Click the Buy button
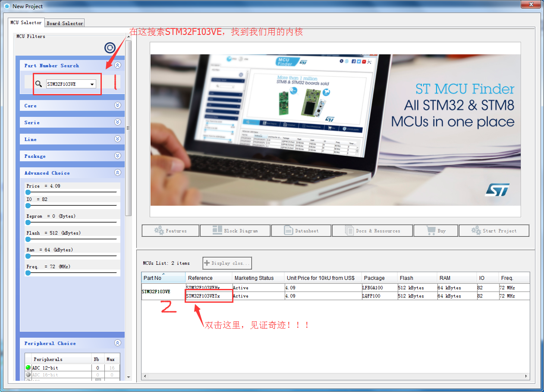 point(436,231)
